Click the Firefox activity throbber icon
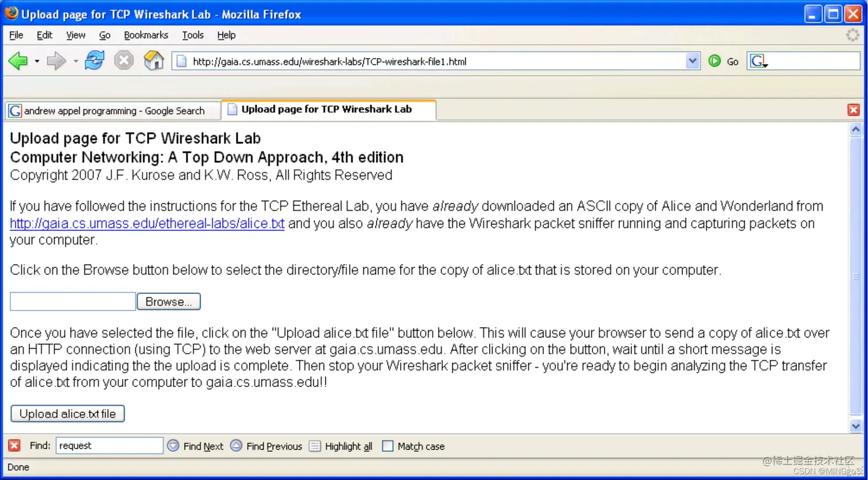Screen dimensions: 868x480 point(853,35)
